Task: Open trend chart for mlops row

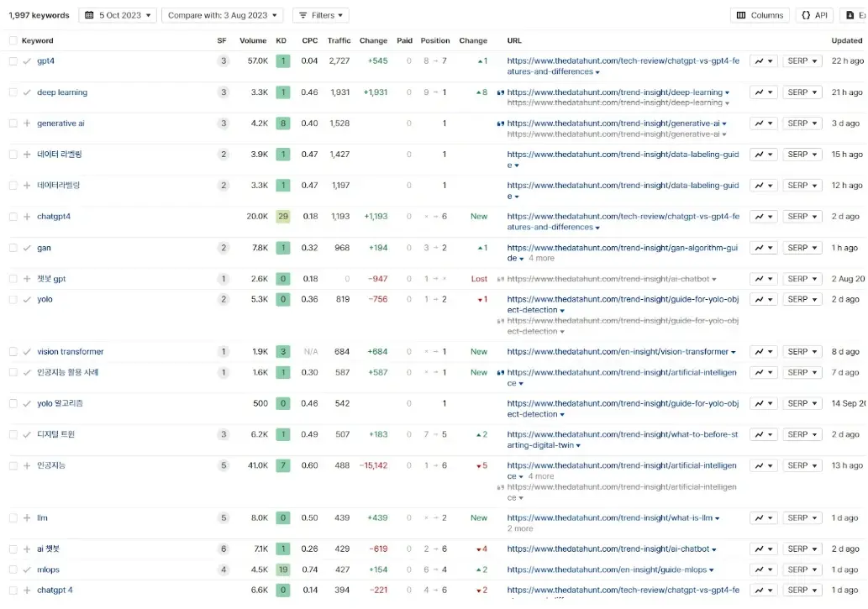Action: [764, 570]
